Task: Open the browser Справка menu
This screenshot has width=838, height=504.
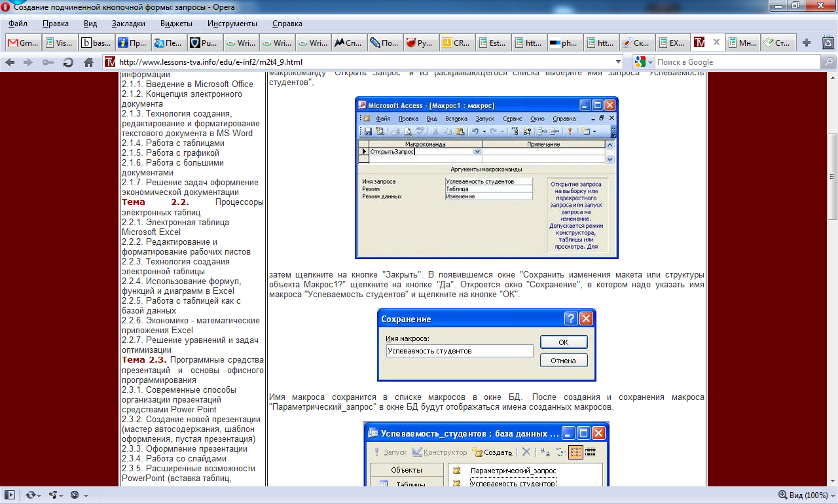Action: click(287, 24)
